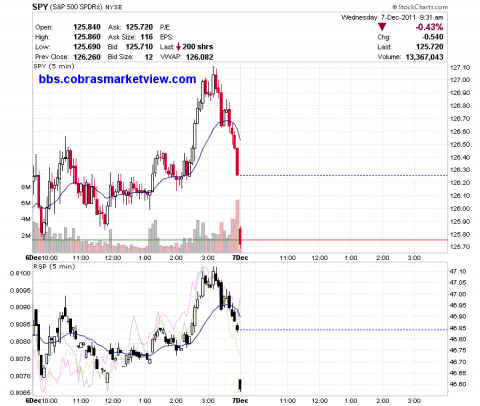Click the Bid price 125.710
The height and width of the screenshot is (406, 480).
click(139, 47)
